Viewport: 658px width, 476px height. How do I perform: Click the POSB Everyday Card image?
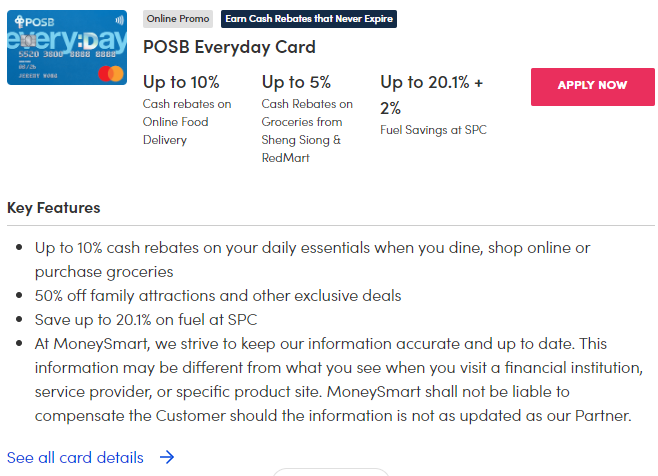click(x=67, y=47)
